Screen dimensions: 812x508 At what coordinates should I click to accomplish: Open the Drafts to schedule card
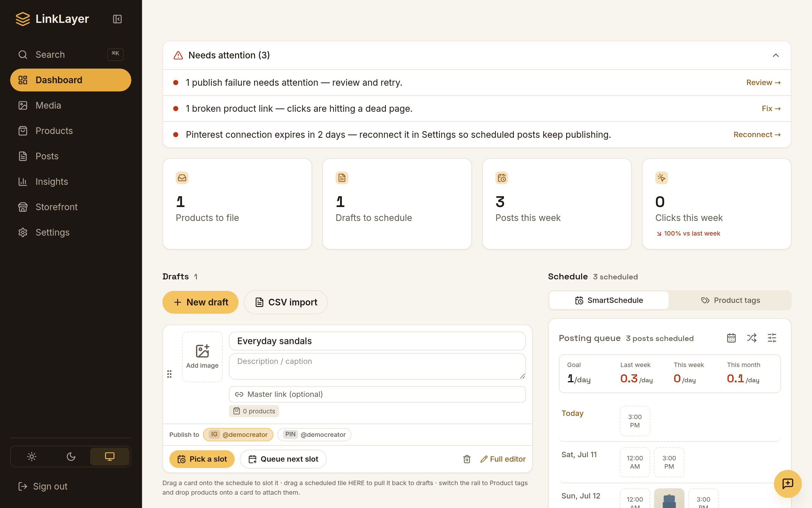[397, 204]
